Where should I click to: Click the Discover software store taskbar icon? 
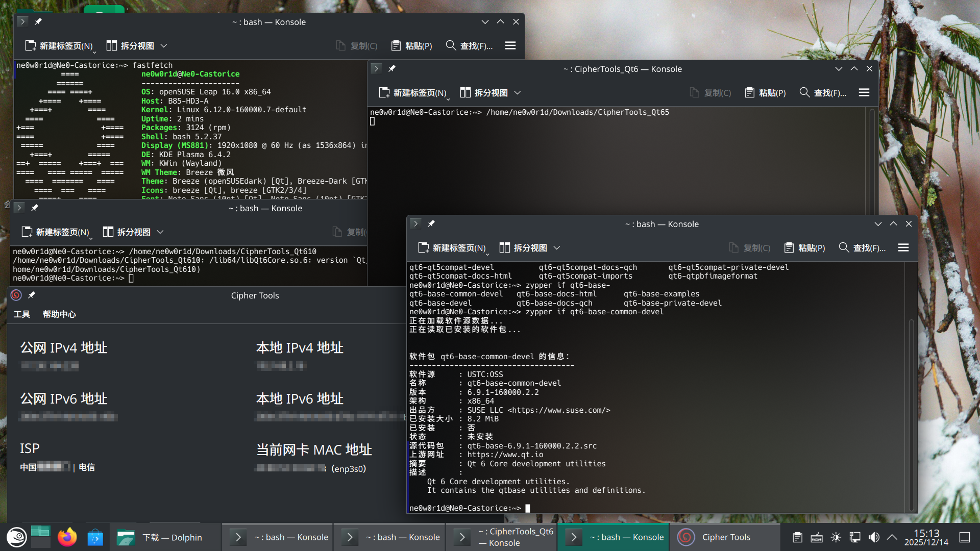(95, 537)
